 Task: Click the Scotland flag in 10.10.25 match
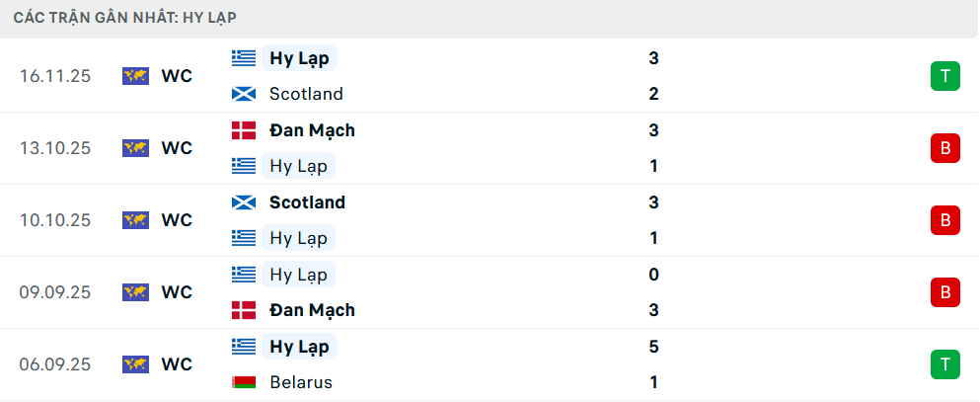[243, 202]
